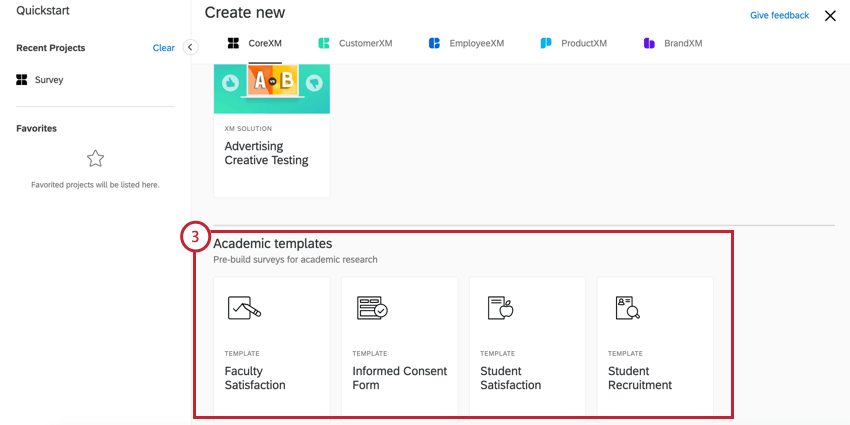Switch to the EmployeeXM tab
The image size is (850, 425).
(x=466, y=44)
